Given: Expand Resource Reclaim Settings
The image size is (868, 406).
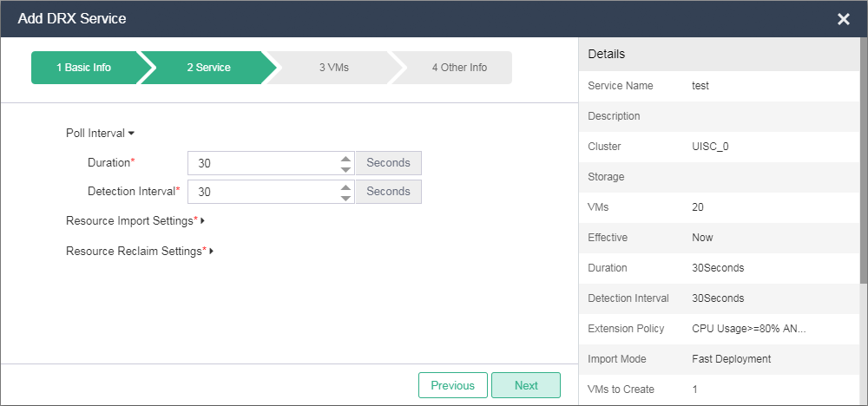Looking at the screenshot, I should point(139,251).
